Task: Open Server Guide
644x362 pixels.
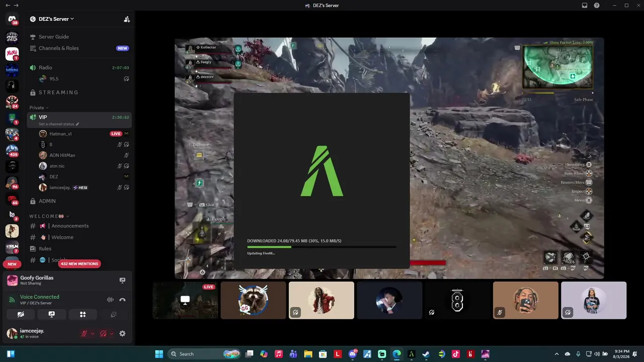Action: tap(79, 37)
